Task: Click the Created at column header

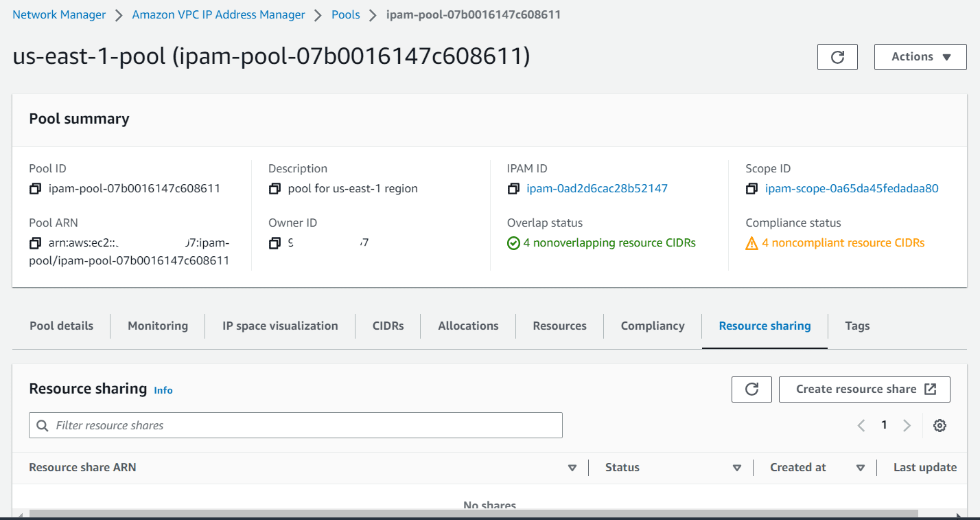Action: [798, 468]
